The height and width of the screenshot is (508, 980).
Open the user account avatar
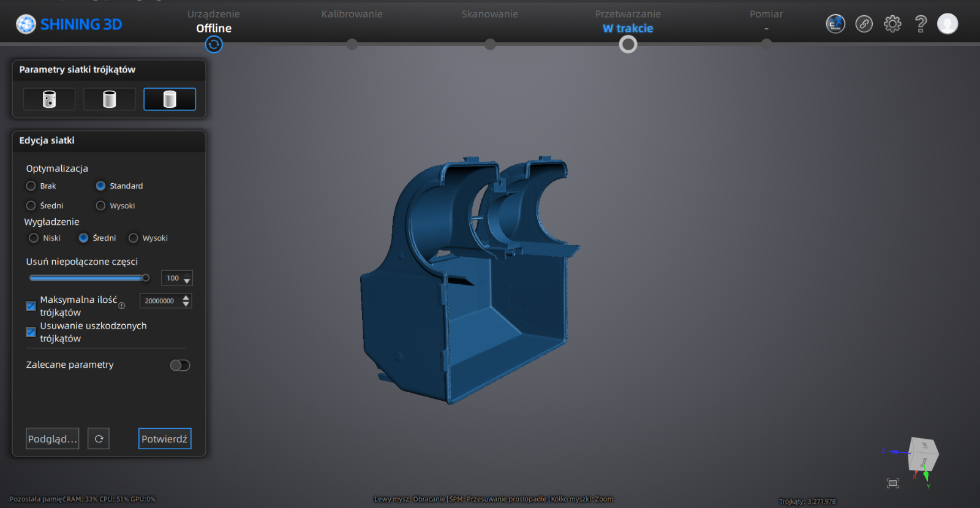pos(947,24)
